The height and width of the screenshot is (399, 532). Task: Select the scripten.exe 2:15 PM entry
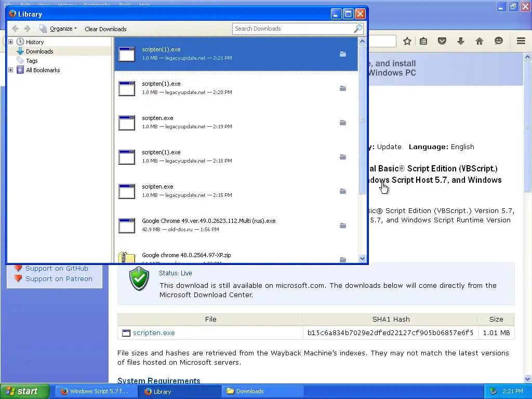click(x=236, y=191)
